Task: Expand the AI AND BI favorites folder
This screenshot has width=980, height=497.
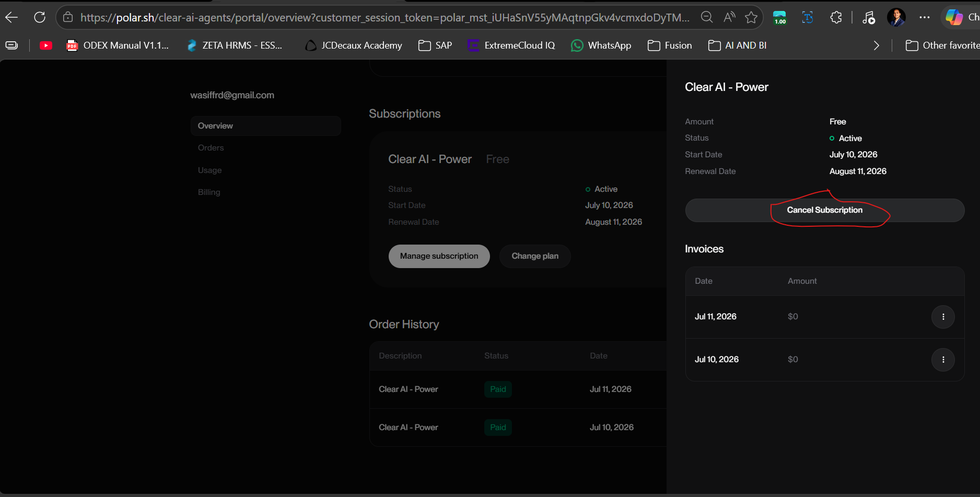Action: (x=738, y=45)
